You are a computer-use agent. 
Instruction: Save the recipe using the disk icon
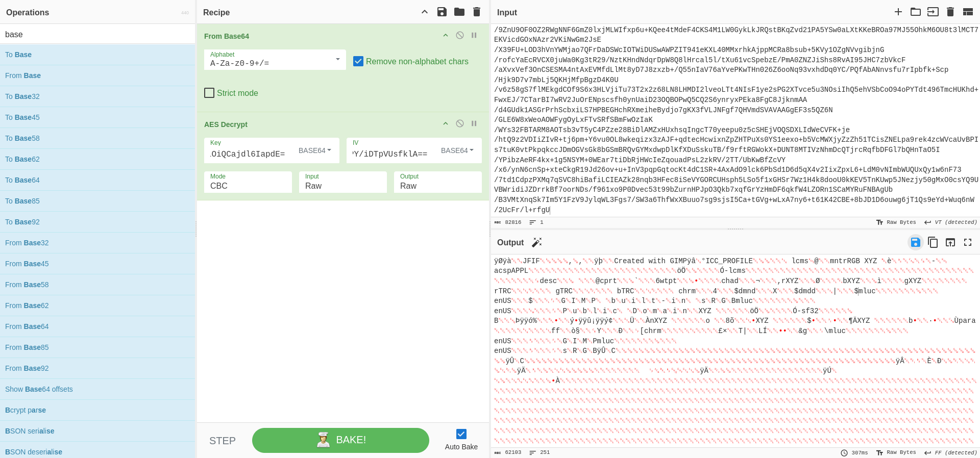coord(442,12)
